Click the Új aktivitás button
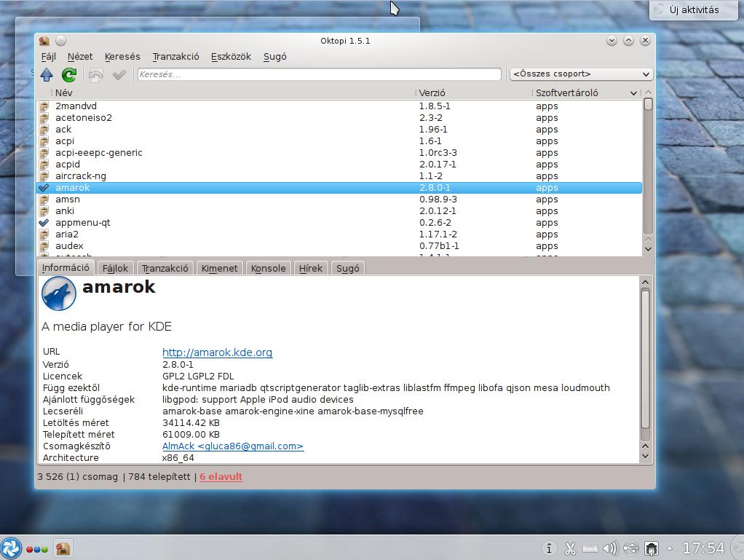This screenshot has height=560, width=744. tap(694, 9)
